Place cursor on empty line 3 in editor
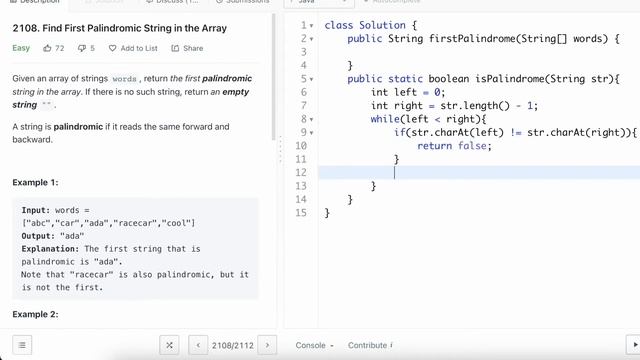The height and width of the screenshot is (360, 640). pyautogui.click(x=479, y=52)
